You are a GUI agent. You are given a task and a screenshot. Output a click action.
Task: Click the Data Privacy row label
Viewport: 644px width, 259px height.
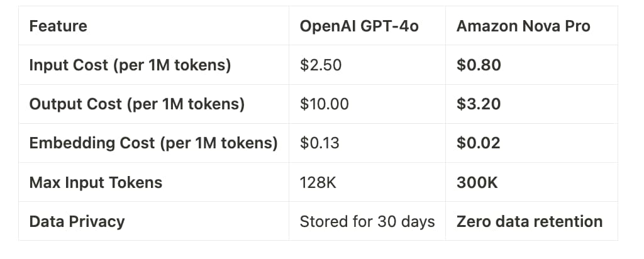click(77, 222)
